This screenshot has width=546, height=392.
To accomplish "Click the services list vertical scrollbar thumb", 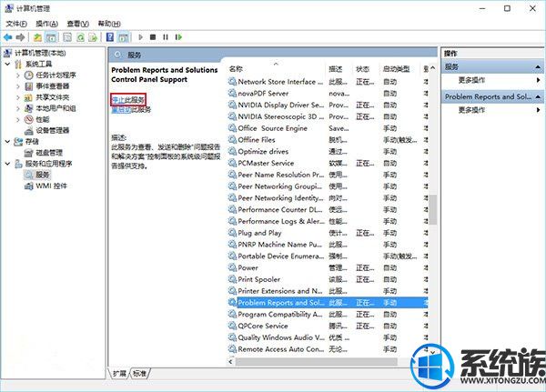I will pyautogui.click(x=433, y=209).
